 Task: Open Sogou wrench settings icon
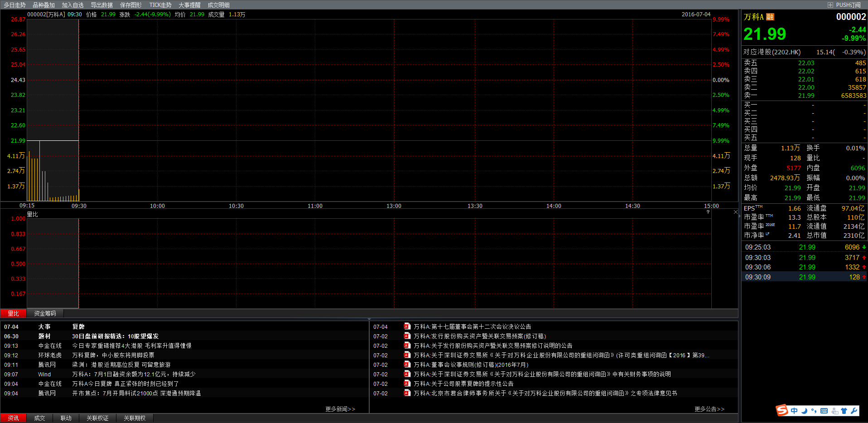coord(854,411)
